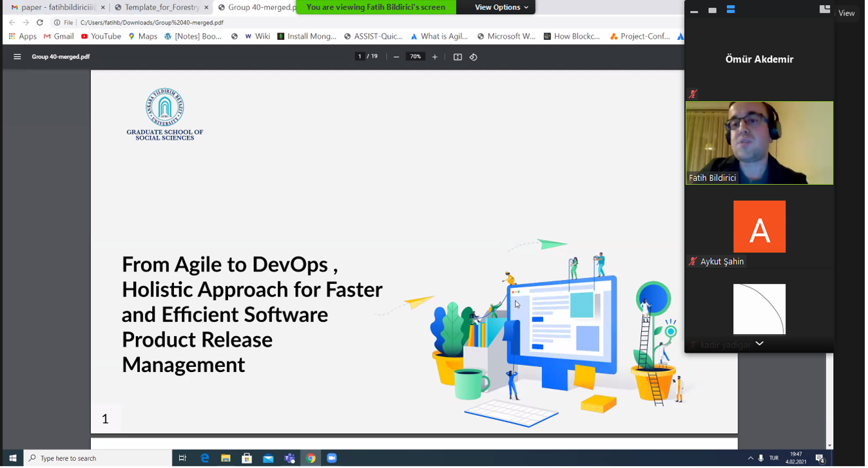This screenshot has height=468, width=868.
Task: Expand the View Options dropdown
Action: 501,7
